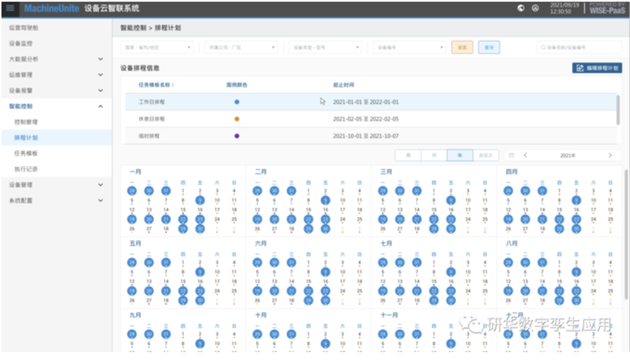The width and height of the screenshot is (630, 364).
Task: Click the globe language icon in the header
Action: (x=521, y=8)
